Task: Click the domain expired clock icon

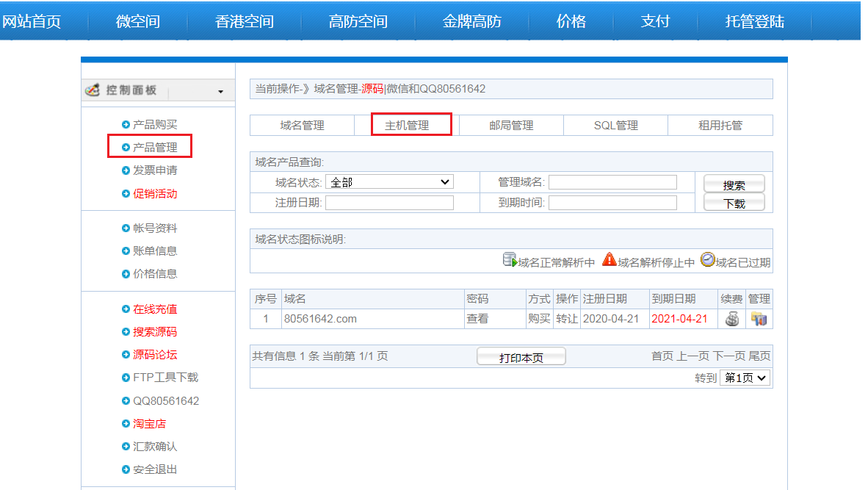Action: (707, 260)
